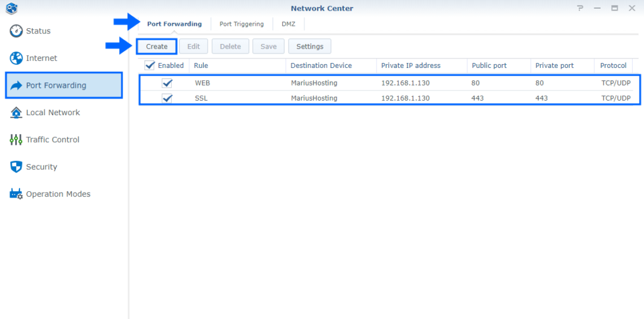This screenshot has width=644, height=319.
Task: Click the Status gauge icon in sidebar
Action: click(x=16, y=31)
